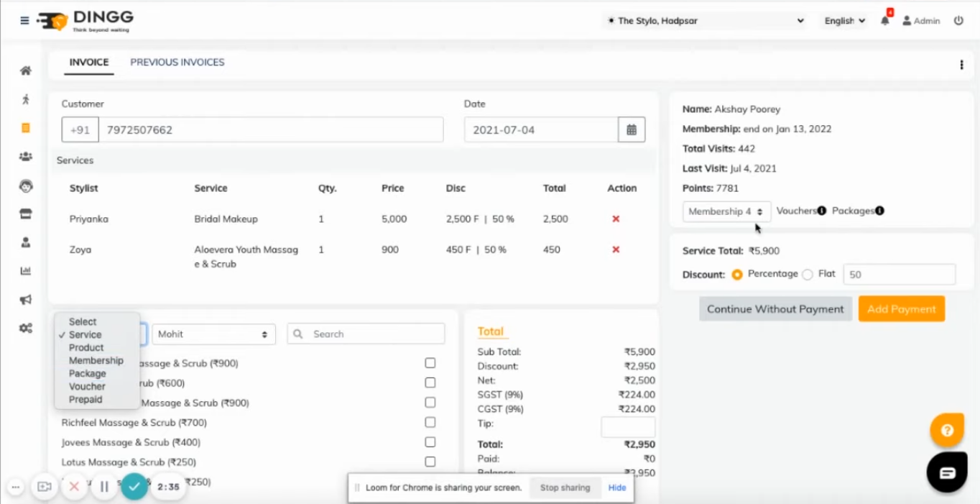
Task: Open the hamburger menu icon
Action: 24,21
